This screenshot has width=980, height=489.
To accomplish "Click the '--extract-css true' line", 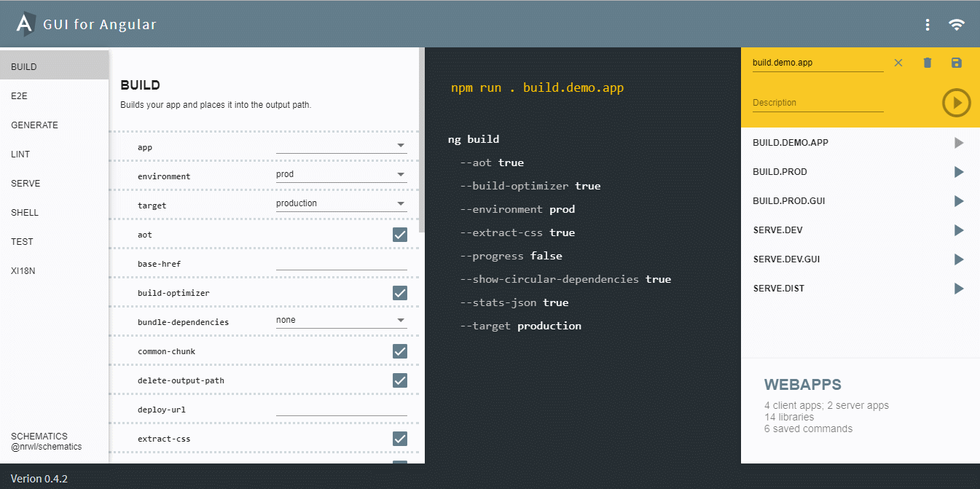I will (517, 232).
